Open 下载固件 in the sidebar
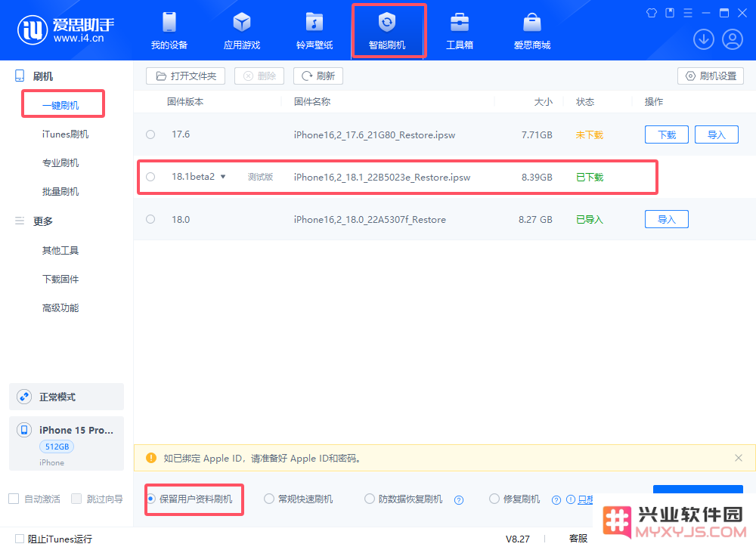 [x=60, y=280]
